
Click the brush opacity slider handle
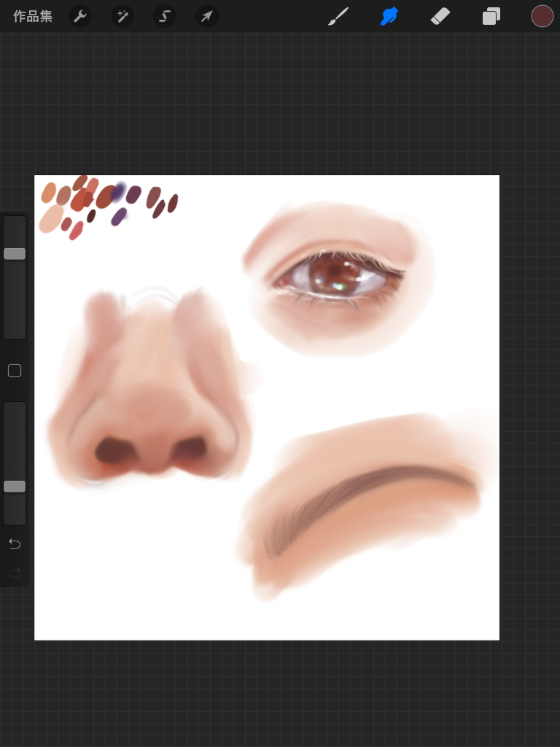[15, 486]
